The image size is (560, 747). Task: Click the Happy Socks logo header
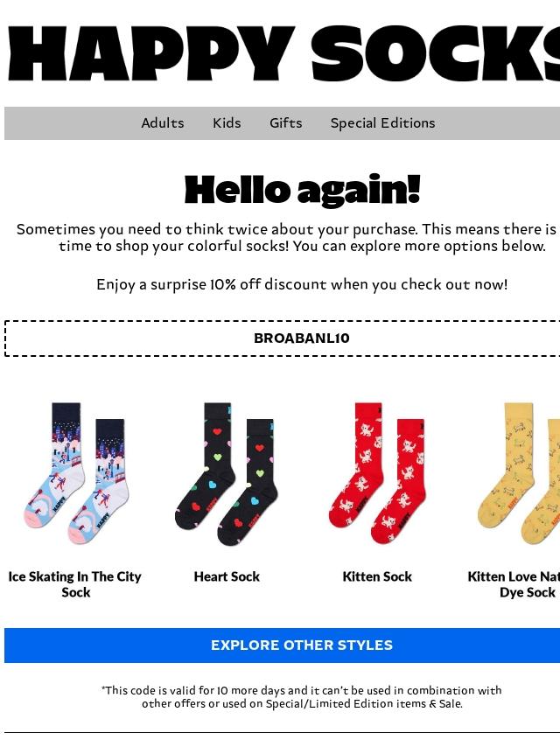[x=284, y=52]
